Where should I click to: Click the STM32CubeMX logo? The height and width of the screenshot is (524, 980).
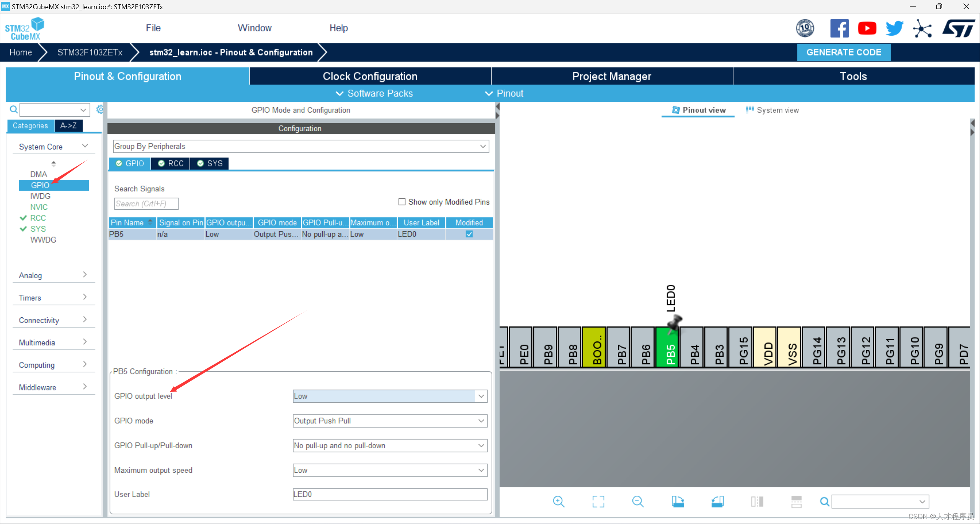[x=24, y=29]
